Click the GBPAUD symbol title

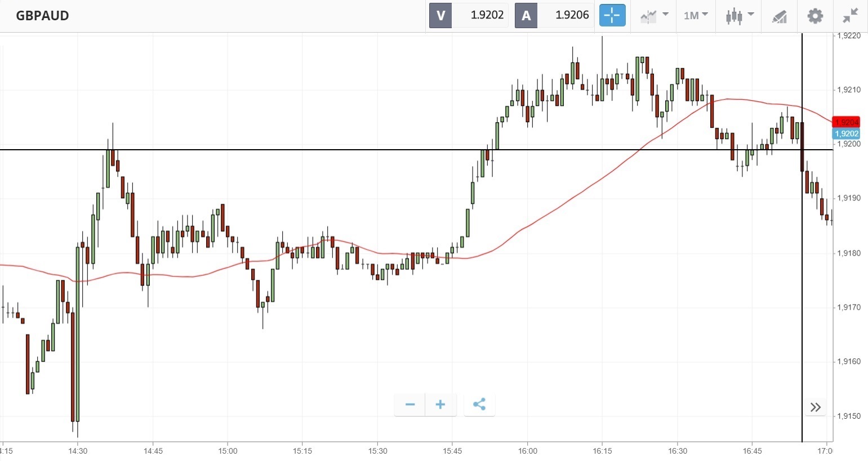pos(42,16)
